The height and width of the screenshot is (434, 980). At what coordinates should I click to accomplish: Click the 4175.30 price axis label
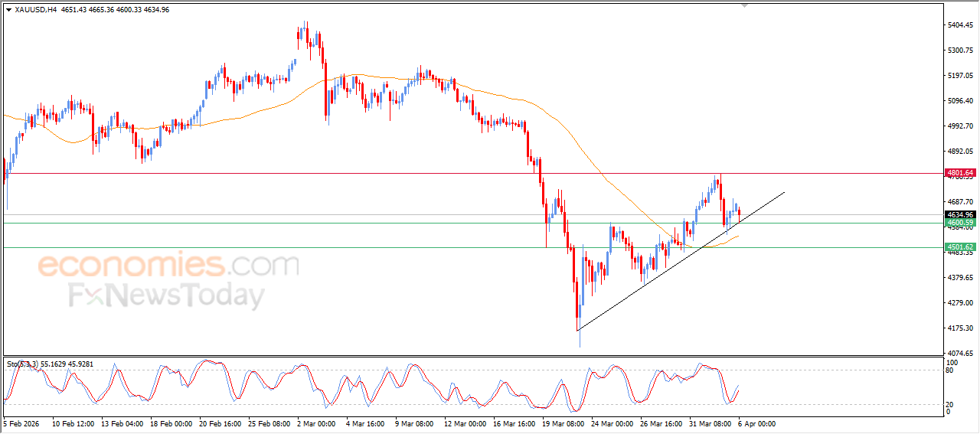click(960, 328)
